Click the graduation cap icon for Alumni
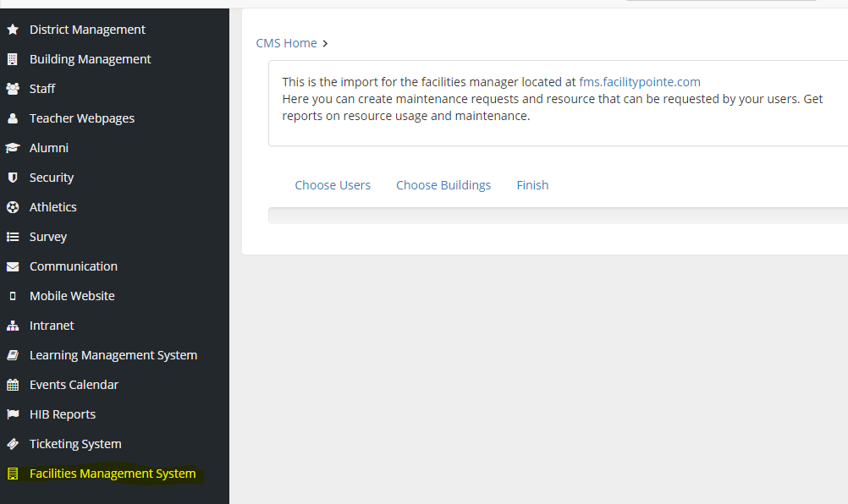848x504 pixels. [13, 148]
